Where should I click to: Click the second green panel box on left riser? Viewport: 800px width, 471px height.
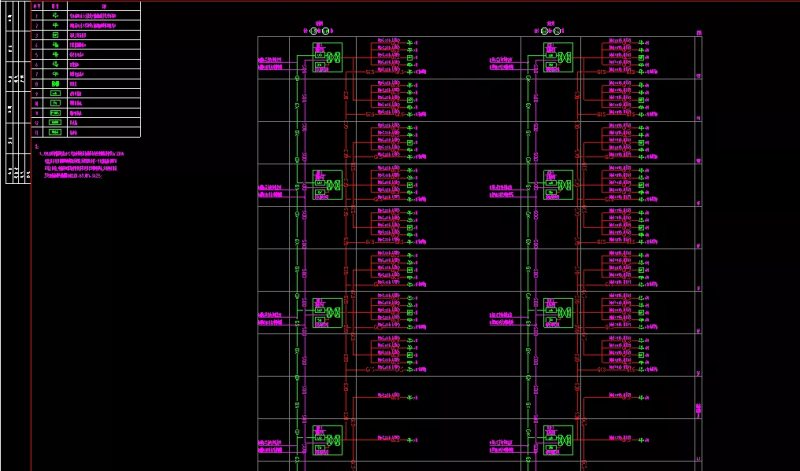click(x=327, y=184)
